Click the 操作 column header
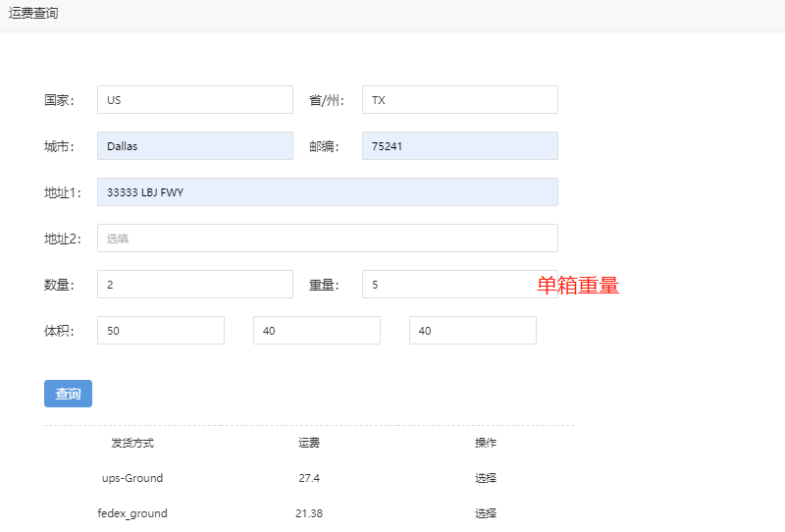Screen dimensions: 785x532 click(486, 443)
